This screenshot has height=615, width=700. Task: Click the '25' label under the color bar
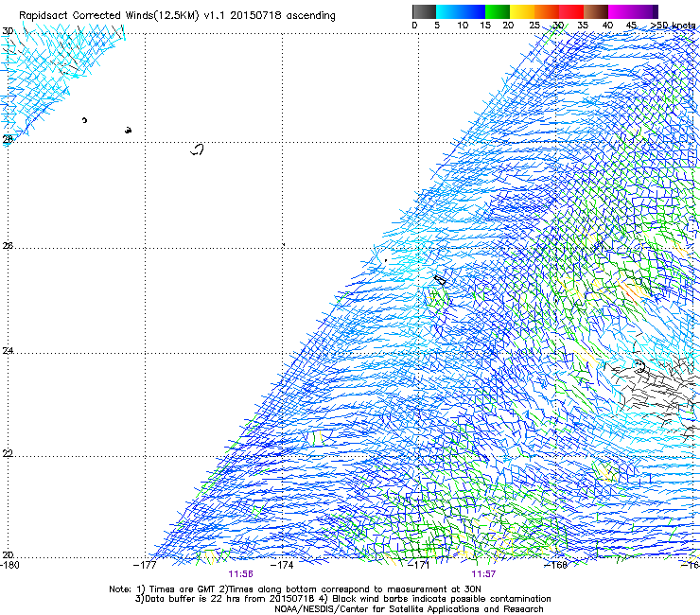tap(534, 26)
